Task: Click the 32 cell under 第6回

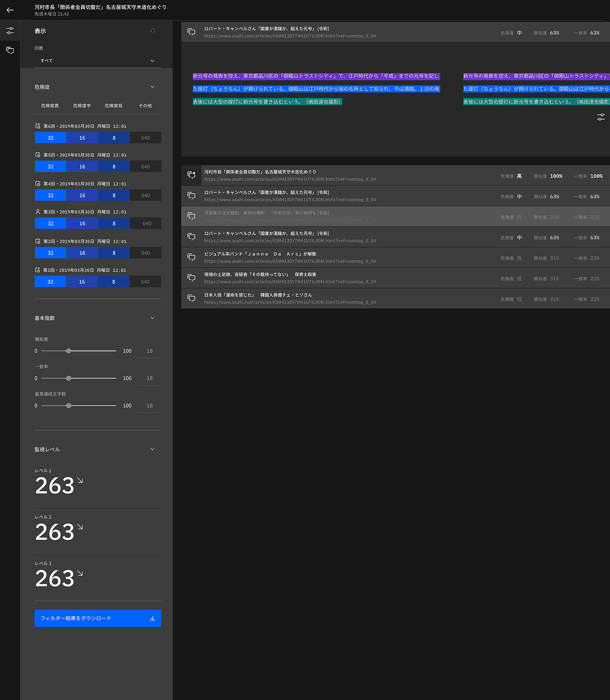Action: (x=51, y=138)
